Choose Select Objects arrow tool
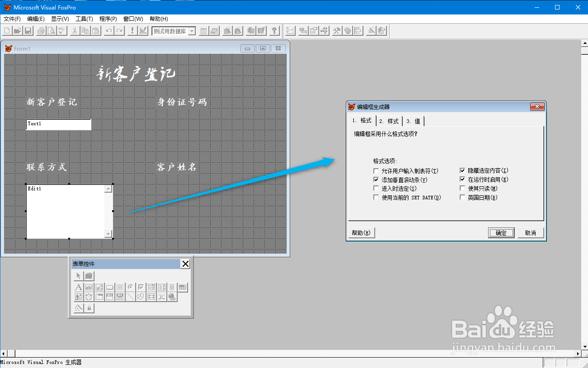588x368 pixels. pos(79,276)
